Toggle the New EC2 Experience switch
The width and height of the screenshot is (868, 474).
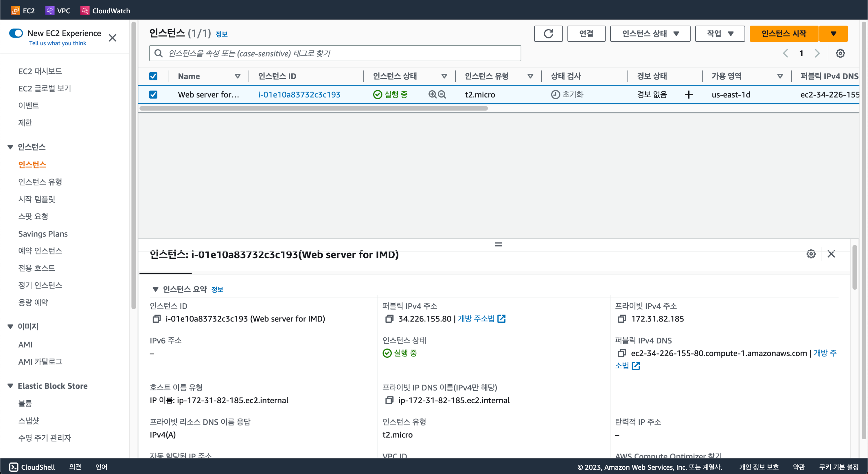click(x=16, y=33)
